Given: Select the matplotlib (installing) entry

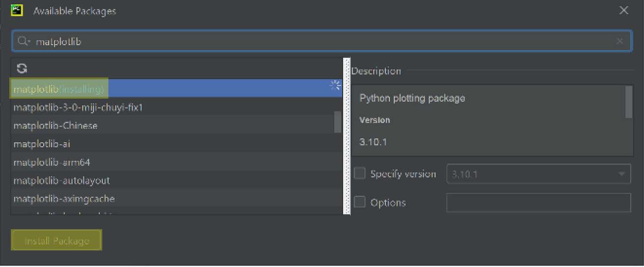Looking at the screenshot, I should (59, 89).
